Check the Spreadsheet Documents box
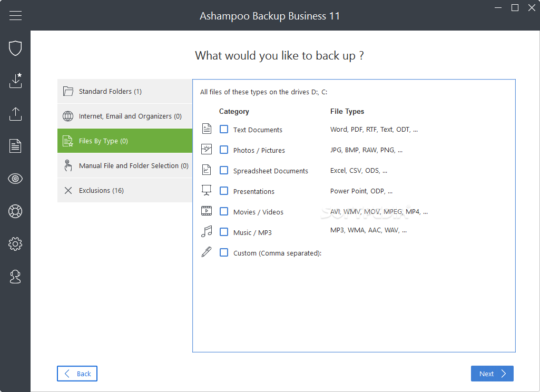540x392 pixels. tap(224, 170)
